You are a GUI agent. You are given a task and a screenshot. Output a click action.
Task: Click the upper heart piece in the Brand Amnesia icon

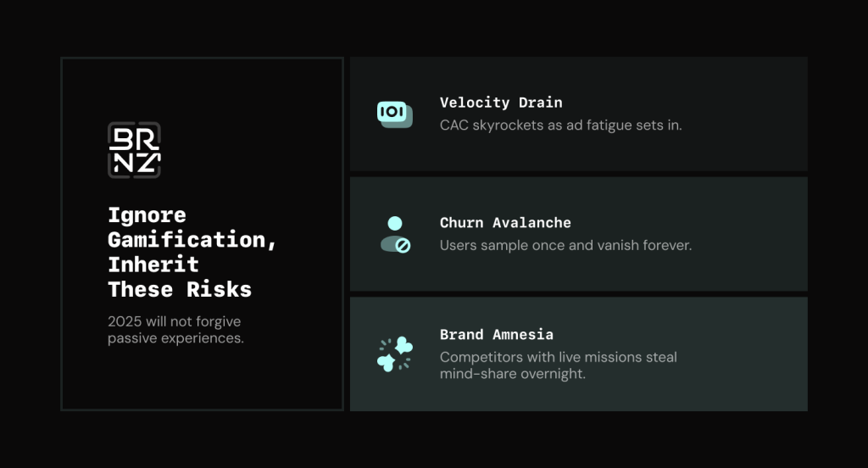coord(404,346)
